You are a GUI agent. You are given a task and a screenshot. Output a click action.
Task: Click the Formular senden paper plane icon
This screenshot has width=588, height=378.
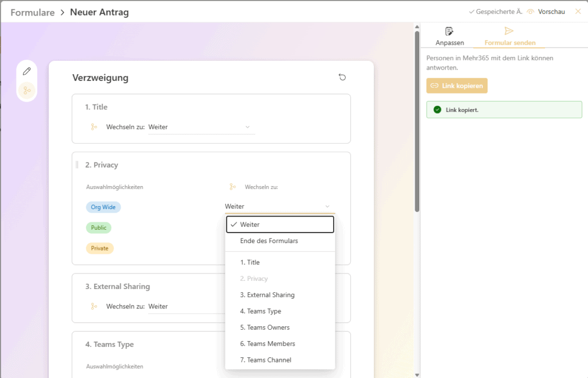click(x=509, y=31)
